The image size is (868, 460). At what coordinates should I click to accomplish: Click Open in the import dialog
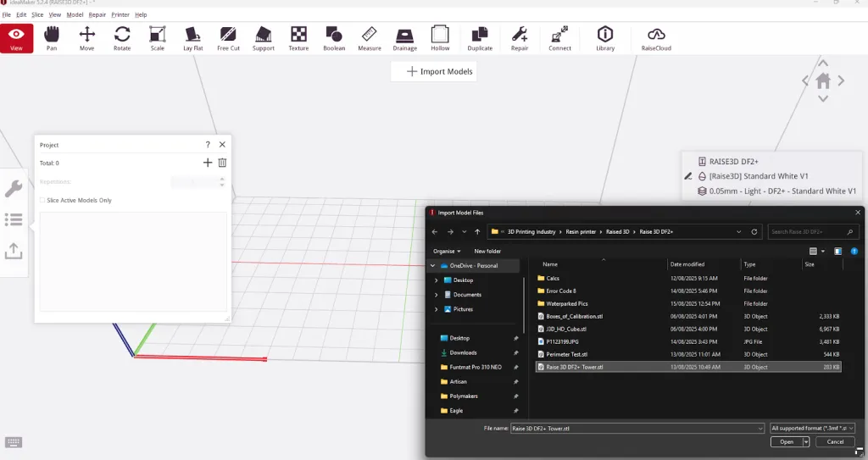click(786, 441)
